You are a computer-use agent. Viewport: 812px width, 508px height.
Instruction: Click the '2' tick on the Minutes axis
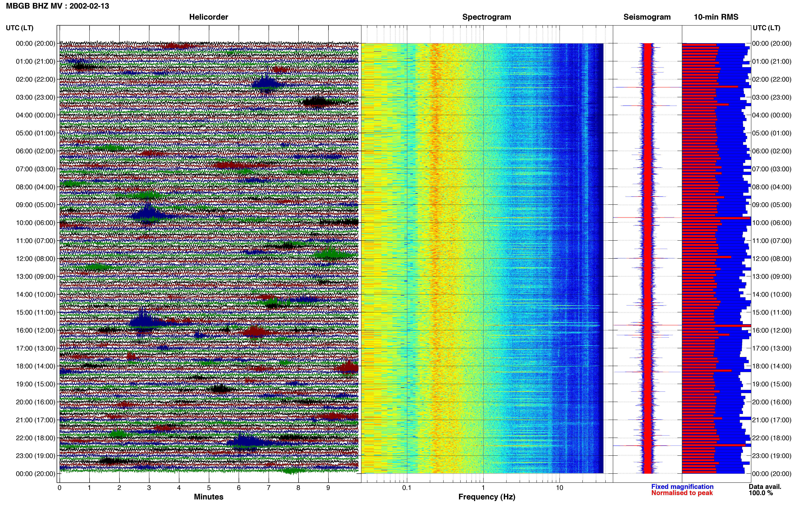coord(119,488)
